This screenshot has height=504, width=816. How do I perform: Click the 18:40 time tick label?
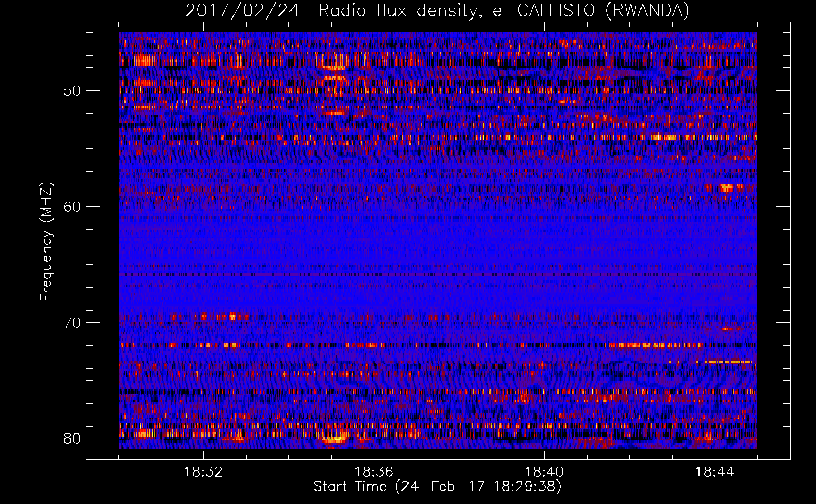click(x=544, y=472)
